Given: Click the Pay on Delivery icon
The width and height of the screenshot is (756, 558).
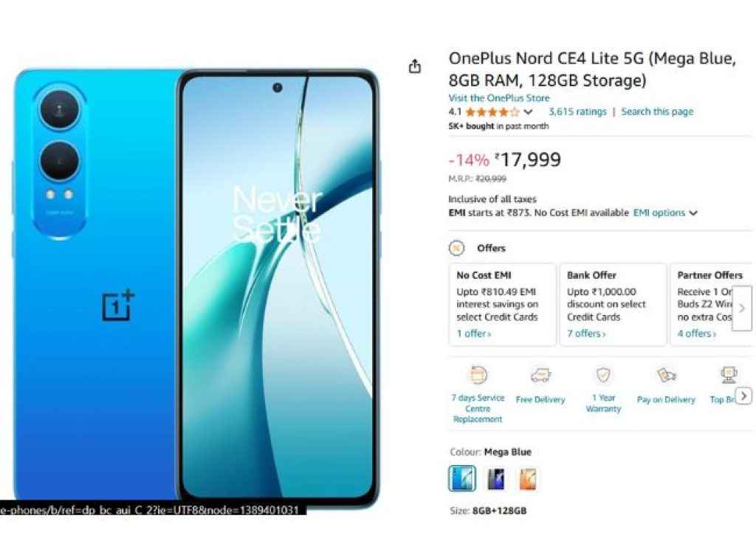Looking at the screenshot, I should (x=667, y=375).
